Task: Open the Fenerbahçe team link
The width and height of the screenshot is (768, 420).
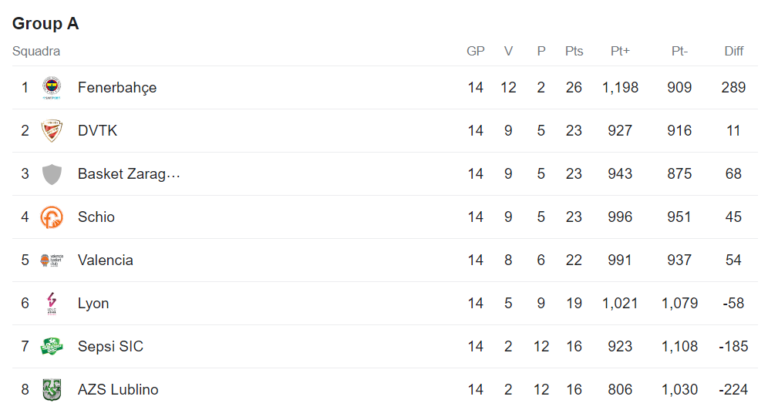Action: pyautogui.click(x=117, y=88)
